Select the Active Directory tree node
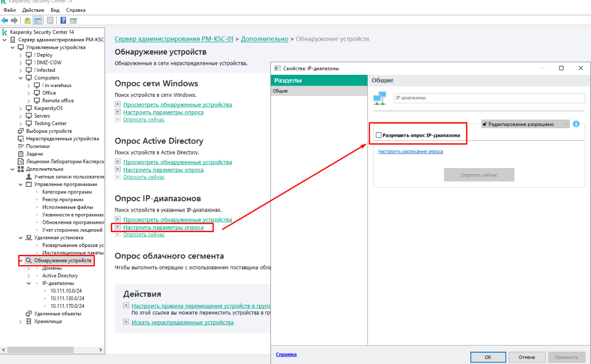 click(60, 275)
